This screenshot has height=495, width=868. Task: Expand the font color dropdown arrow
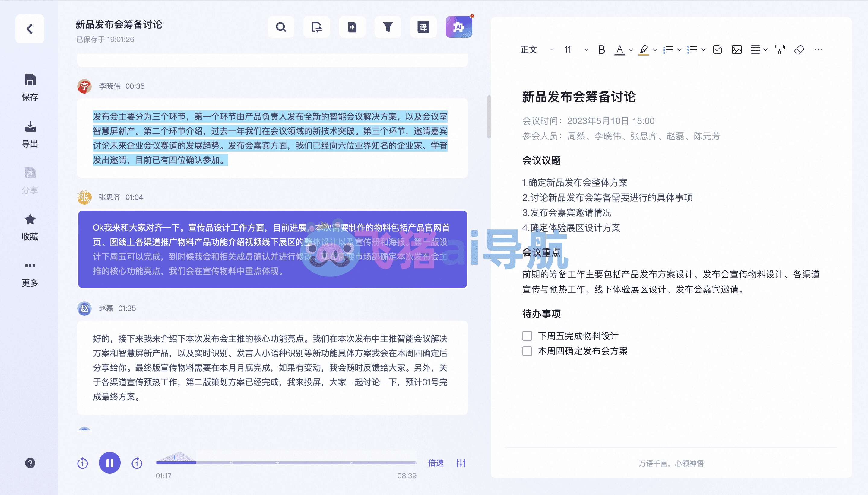(x=631, y=49)
